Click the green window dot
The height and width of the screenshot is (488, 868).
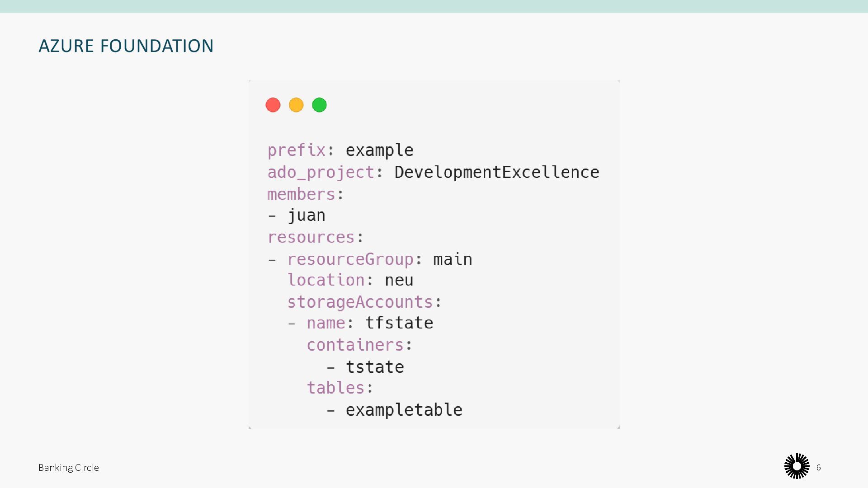pyautogui.click(x=319, y=105)
